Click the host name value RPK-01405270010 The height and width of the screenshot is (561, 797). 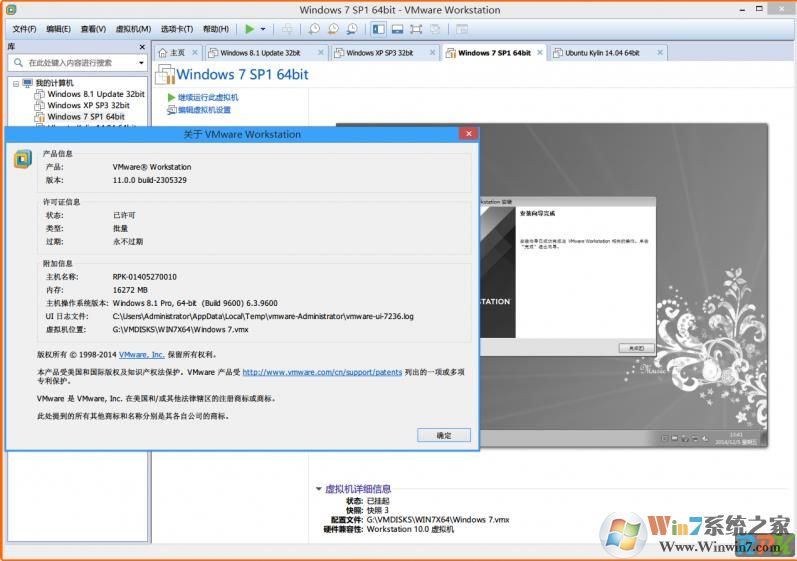pyautogui.click(x=144, y=277)
